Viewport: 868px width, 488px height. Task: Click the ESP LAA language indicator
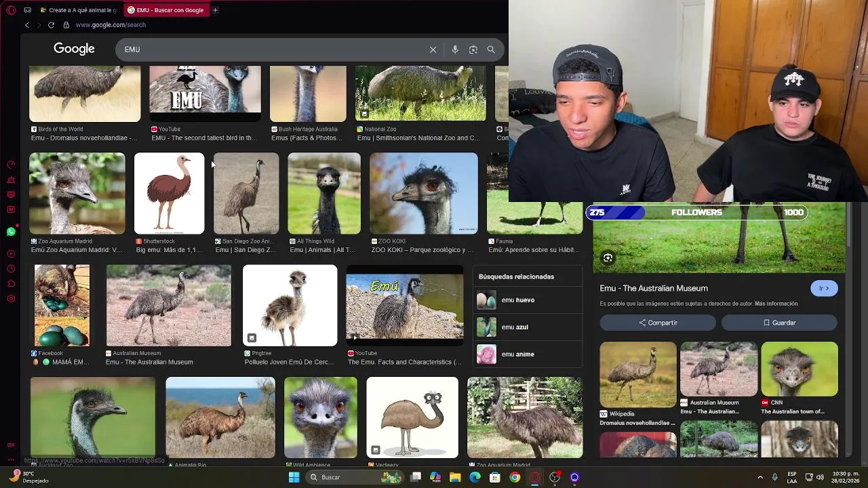[792, 477]
